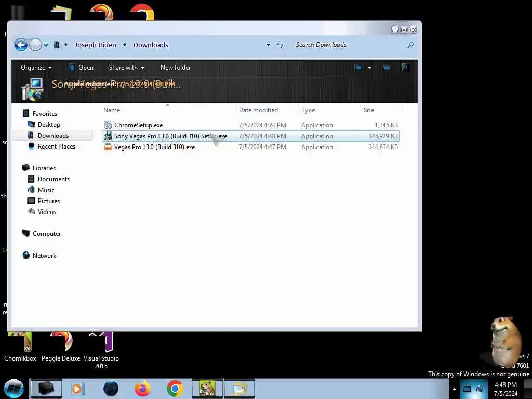Click the ChromeSetup.exe file name

coord(138,125)
